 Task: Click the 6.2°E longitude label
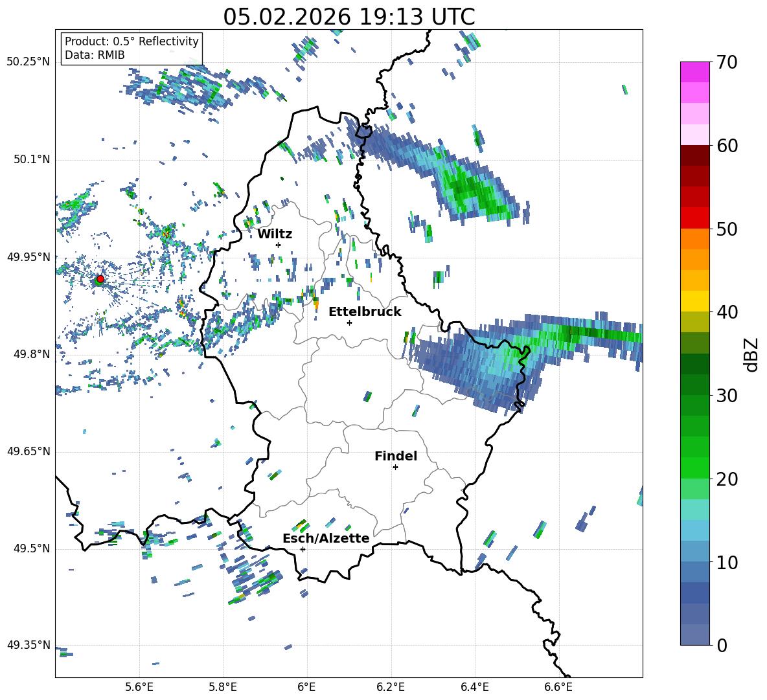[x=391, y=687]
